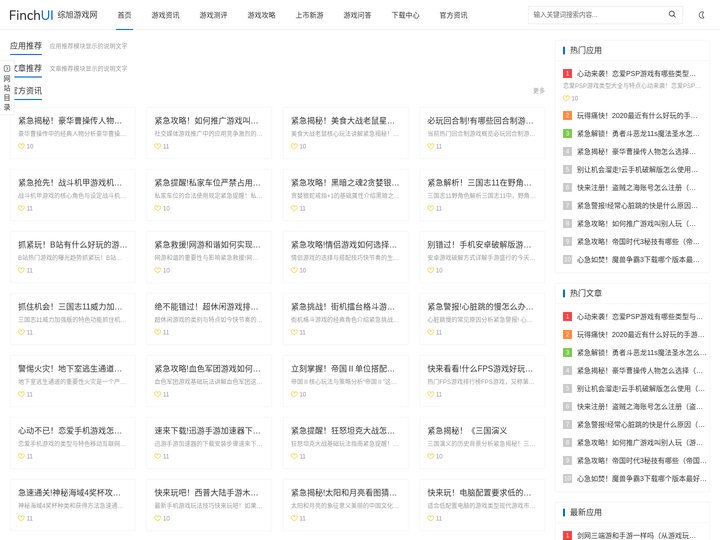
Task: Open the 首页 nav tab
Action: click(x=124, y=15)
